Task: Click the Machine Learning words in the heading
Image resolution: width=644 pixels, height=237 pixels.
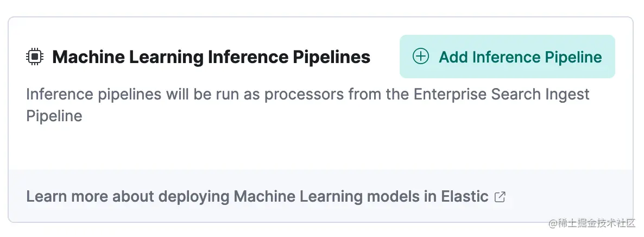Action: 128,57
